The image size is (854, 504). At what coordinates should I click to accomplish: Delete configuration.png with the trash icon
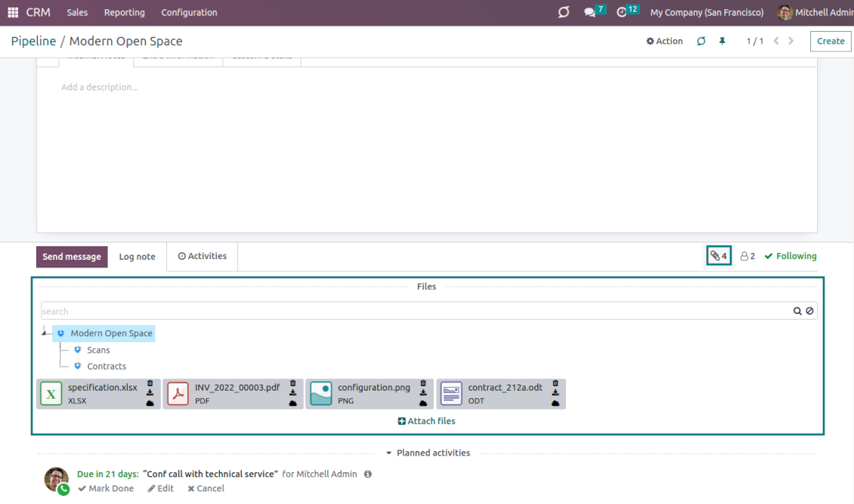click(423, 383)
